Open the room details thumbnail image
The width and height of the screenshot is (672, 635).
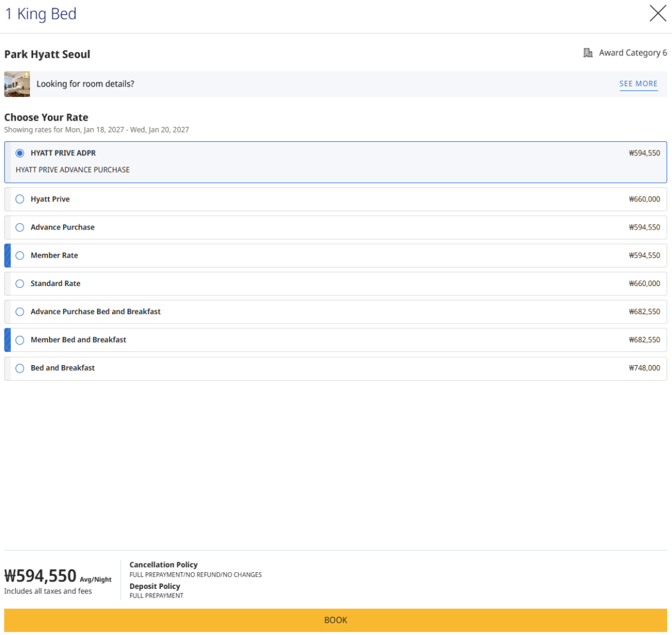(17, 84)
